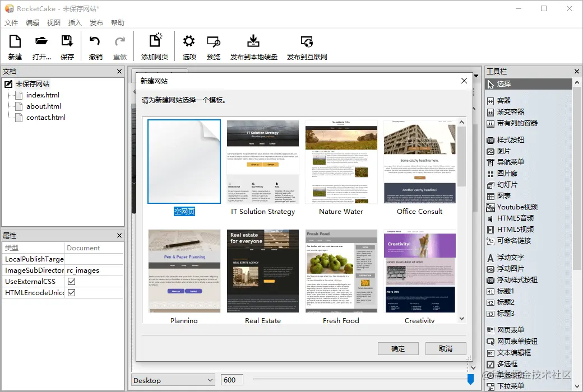Screen dimensions: 583x392
Task: Open the 帮助 menu
Action: 118,22
